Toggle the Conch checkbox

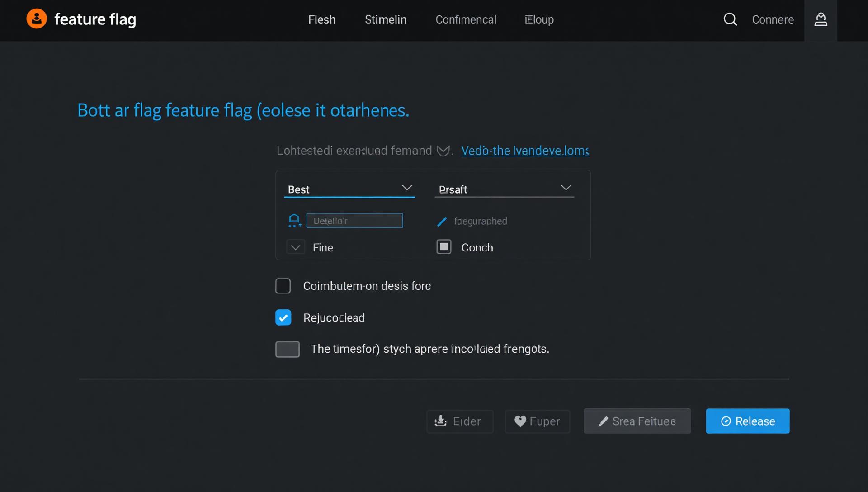click(444, 247)
